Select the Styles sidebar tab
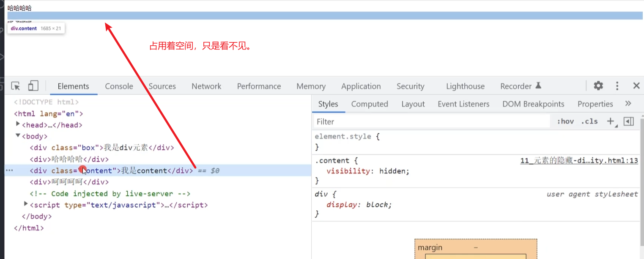The width and height of the screenshot is (644, 259). point(328,104)
